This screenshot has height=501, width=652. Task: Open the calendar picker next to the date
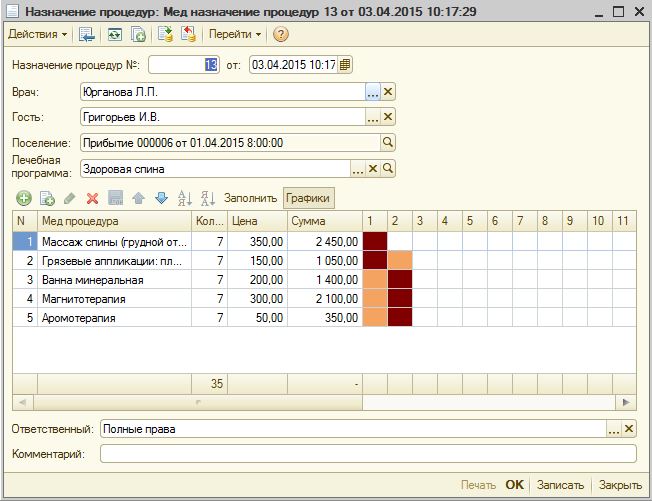pos(345,65)
